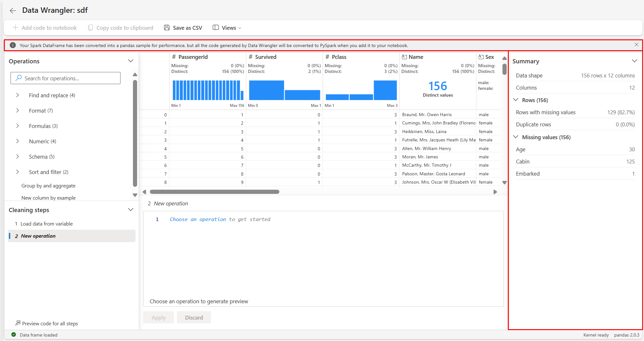Click Preview code for all steps
The image size is (644, 341).
(x=47, y=323)
